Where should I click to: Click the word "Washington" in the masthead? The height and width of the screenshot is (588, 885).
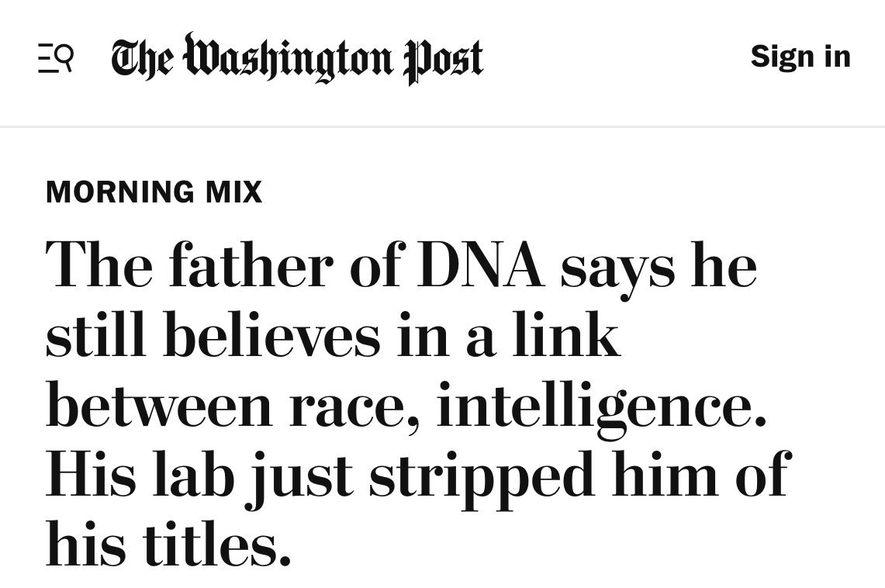(x=287, y=59)
